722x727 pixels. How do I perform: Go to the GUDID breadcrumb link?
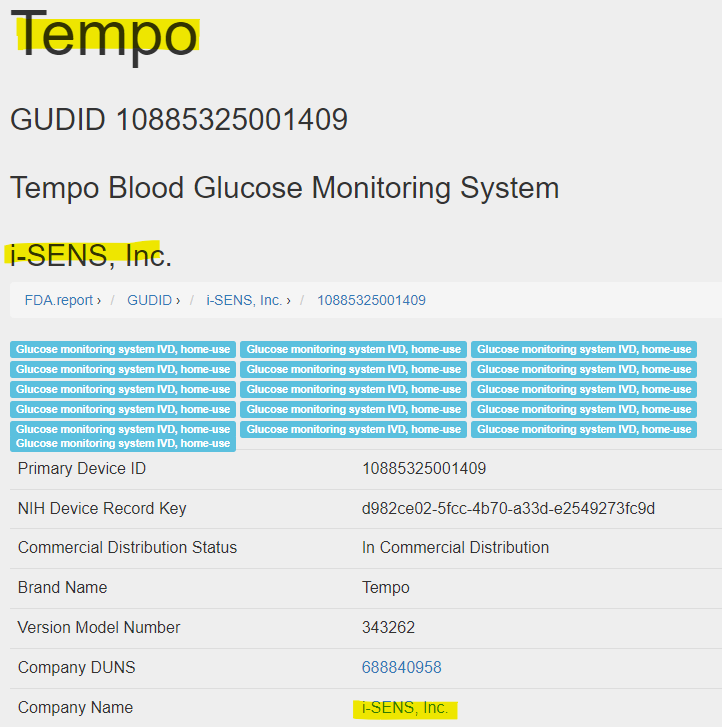coord(149,300)
